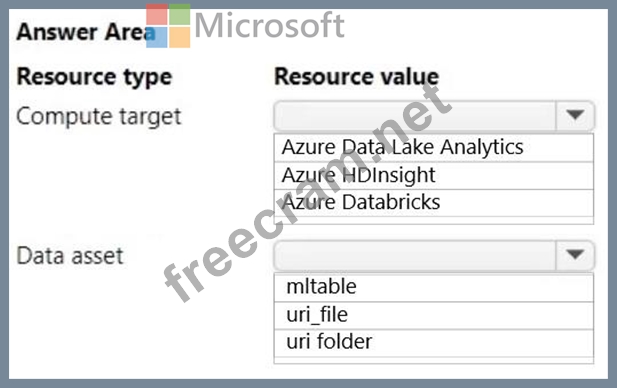Click the Microsoft wordmark text
This screenshot has height=388, width=617.
tap(270, 26)
